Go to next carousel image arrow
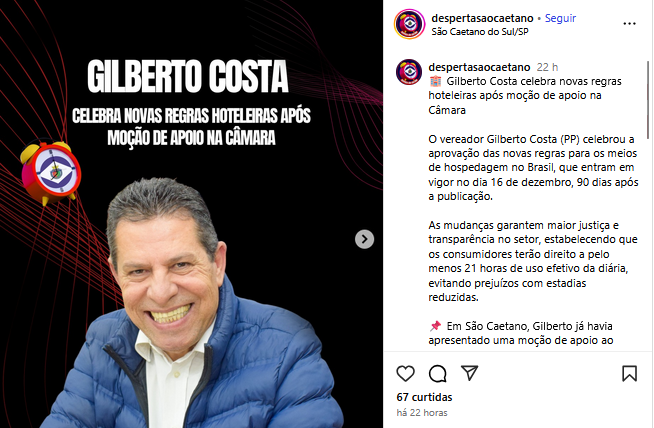This screenshot has height=428, width=654. [x=364, y=239]
